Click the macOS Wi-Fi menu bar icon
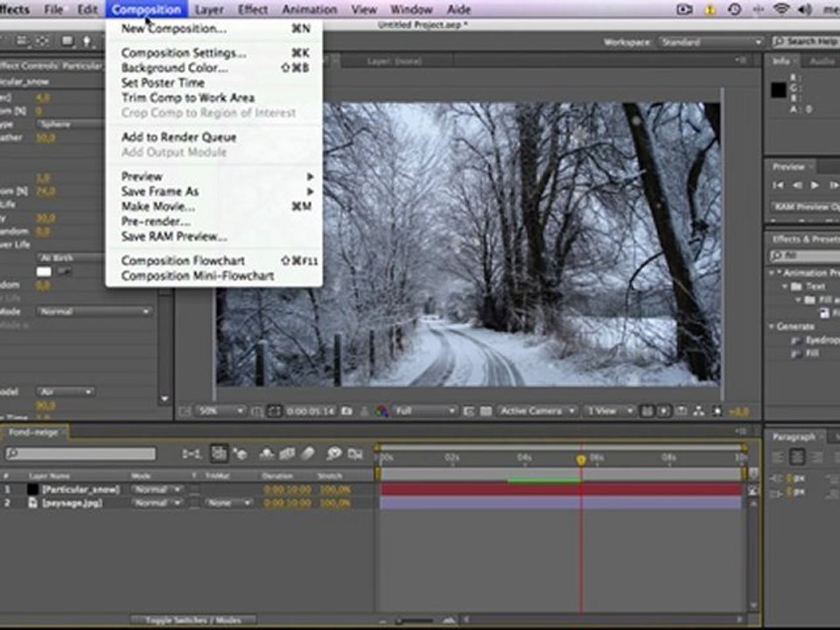The height and width of the screenshot is (630, 840). pyautogui.click(x=781, y=9)
